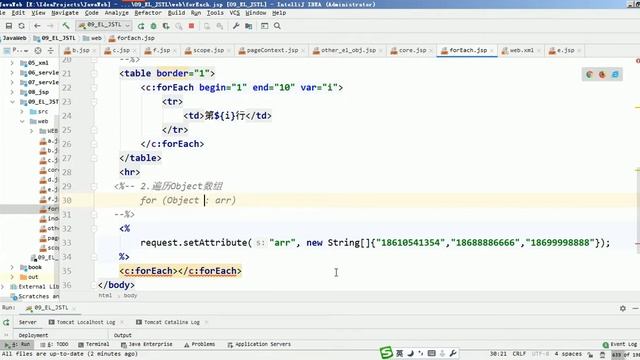Image resolution: width=640 pixels, height=360 pixels.
Task: Open in Chrome browser icon in editor
Action: (589, 74)
